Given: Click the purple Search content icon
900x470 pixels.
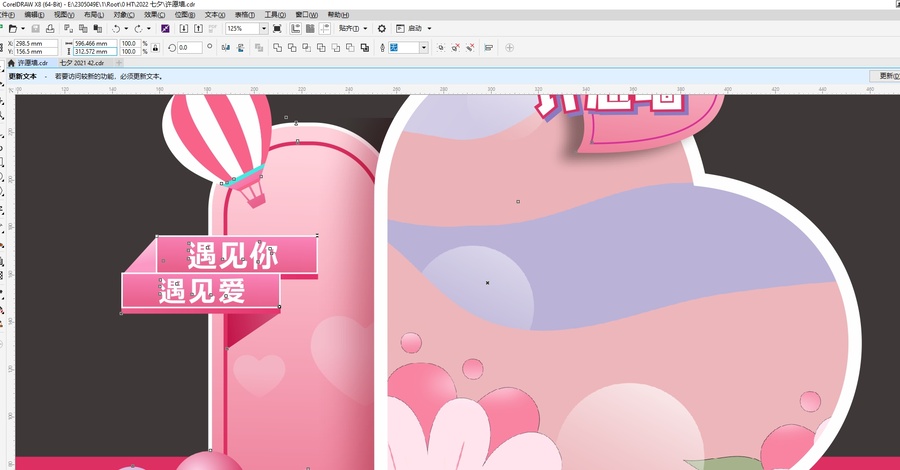Looking at the screenshot, I should pos(165,29).
